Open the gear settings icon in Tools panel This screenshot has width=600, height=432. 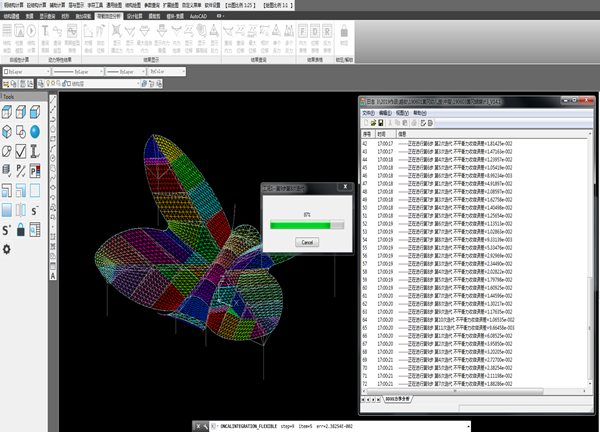tap(8, 249)
